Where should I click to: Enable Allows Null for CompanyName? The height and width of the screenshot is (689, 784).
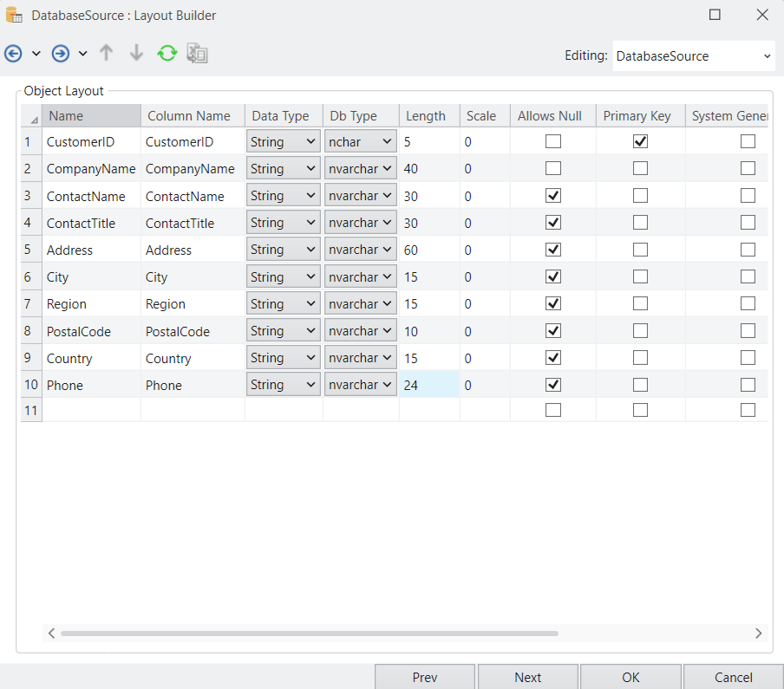(x=552, y=168)
